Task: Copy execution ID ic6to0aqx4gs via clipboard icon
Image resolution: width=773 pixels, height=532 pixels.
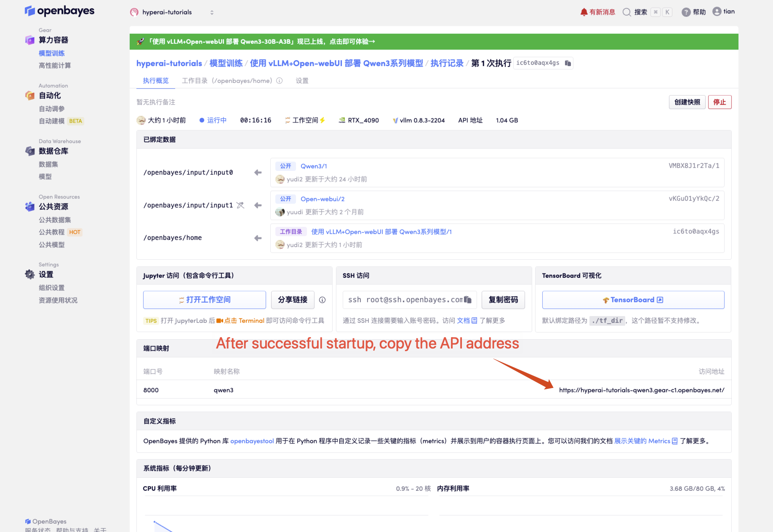Action: point(568,63)
